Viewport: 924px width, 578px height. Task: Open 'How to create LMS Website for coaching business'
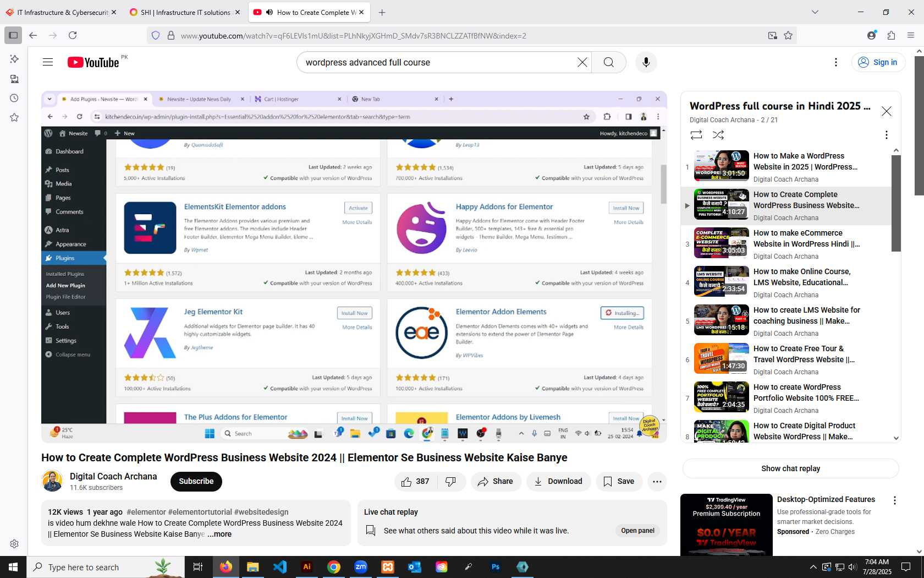point(785,321)
